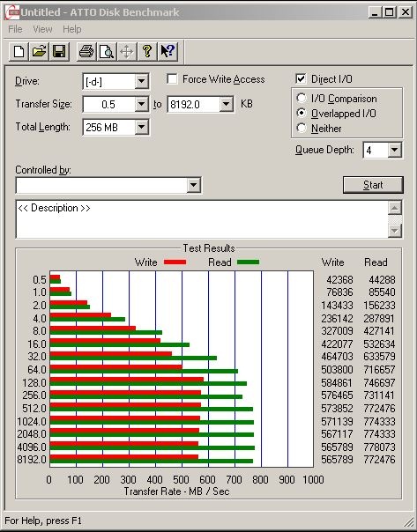Image resolution: width=417 pixels, height=532 pixels.
Task: Click the Test Results group heading
Action: [x=209, y=248]
